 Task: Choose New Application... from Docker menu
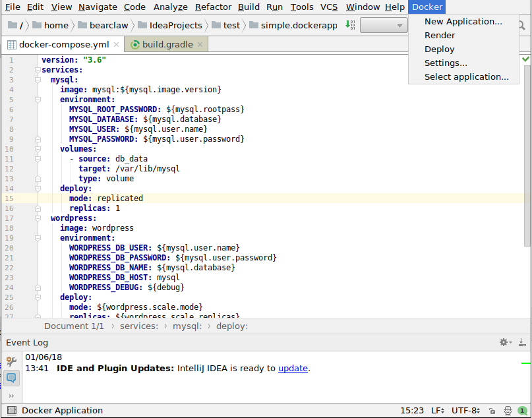click(463, 21)
